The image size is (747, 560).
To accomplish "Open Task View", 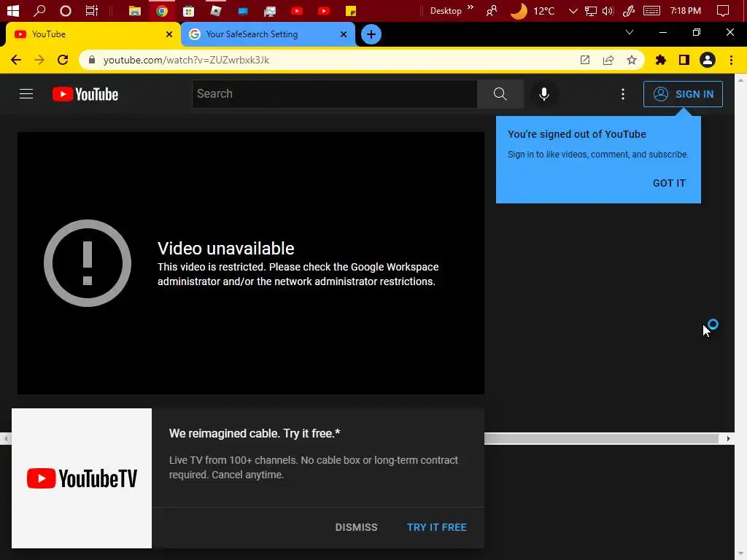I will point(91,10).
